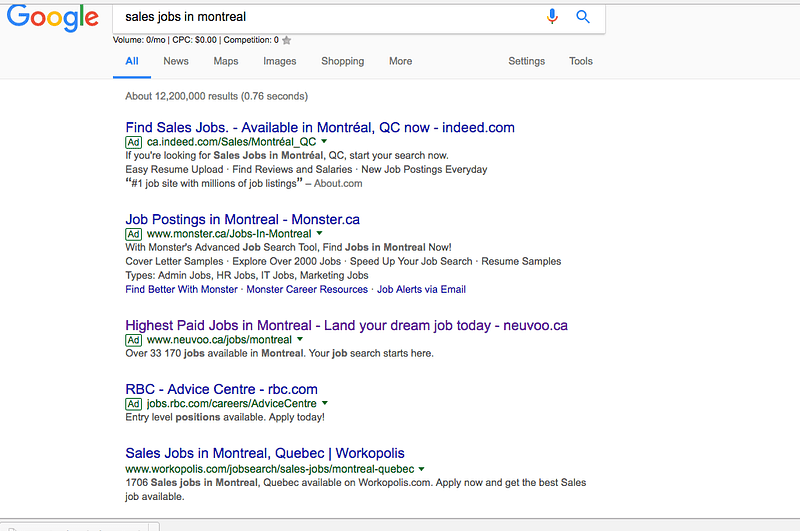Open Job Postings in Montreal Monster.ca link

(x=242, y=219)
